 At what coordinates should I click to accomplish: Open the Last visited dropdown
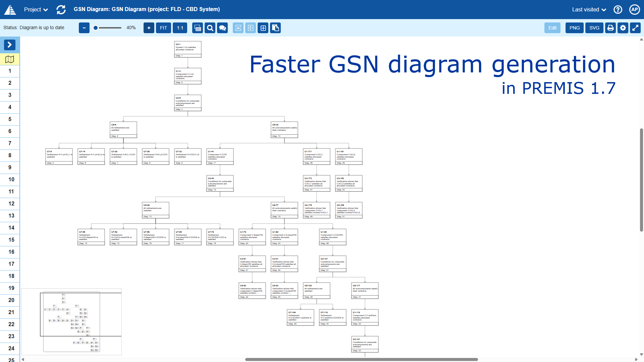pos(589,9)
